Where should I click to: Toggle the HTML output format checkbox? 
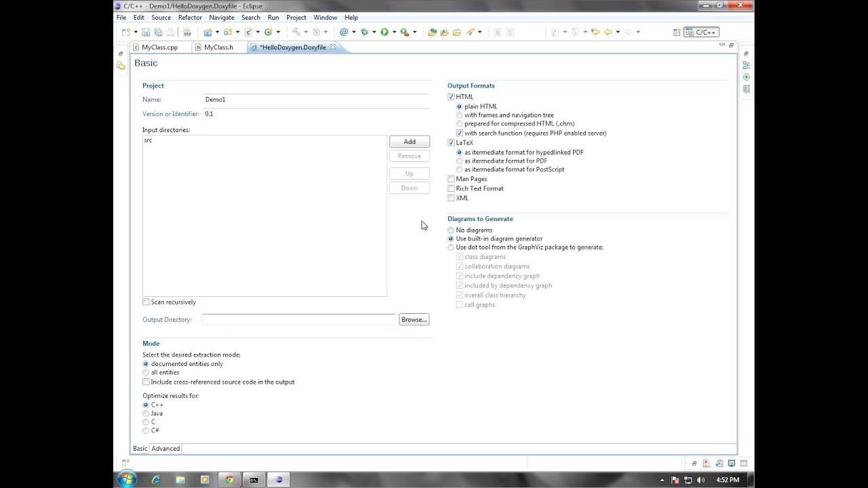point(451,97)
